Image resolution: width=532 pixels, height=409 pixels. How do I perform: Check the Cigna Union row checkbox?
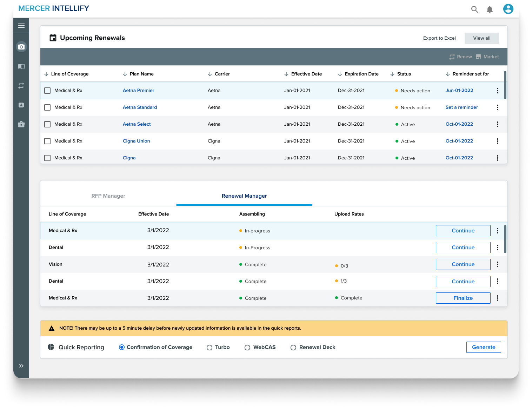[47, 141]
